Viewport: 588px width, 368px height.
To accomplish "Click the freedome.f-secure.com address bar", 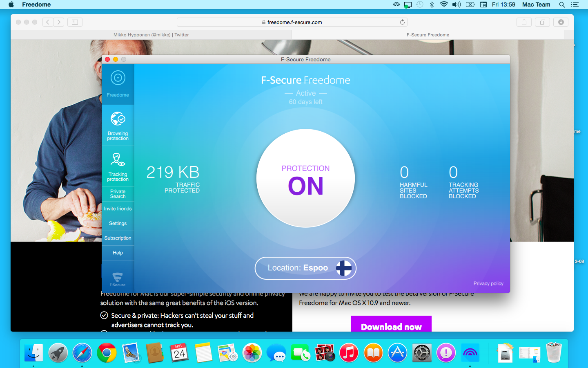I will (x=292, y=22).
